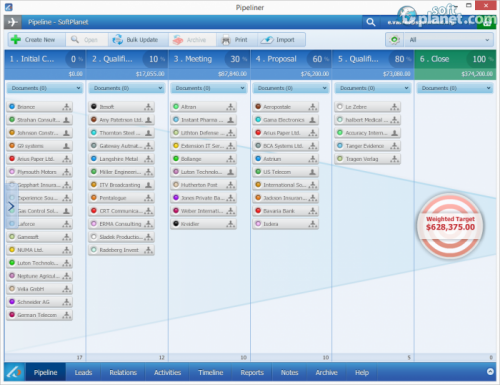Screen dimensions: 500x385
Task: Click the green plus Create New icon
Action: tap(16, 40)
